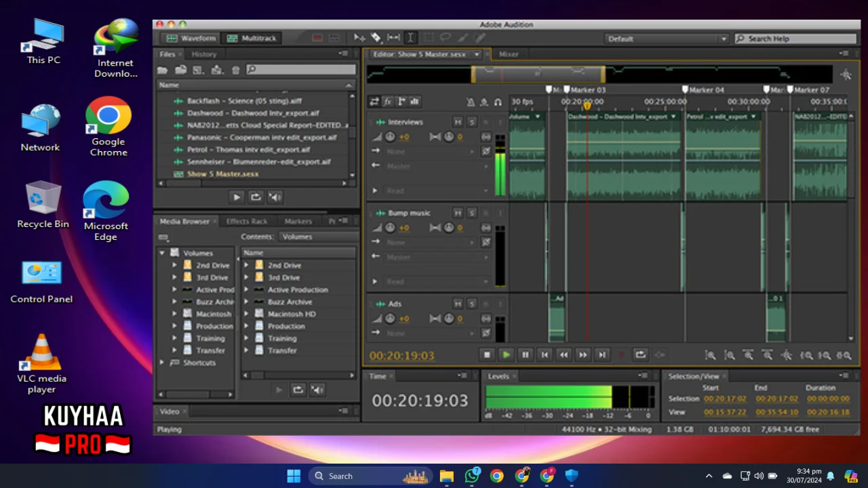Image resolution: width=868 pixels, height=488 pixels.
Task: Open the Media Browser tab
Action: click(x=184, y=221)
